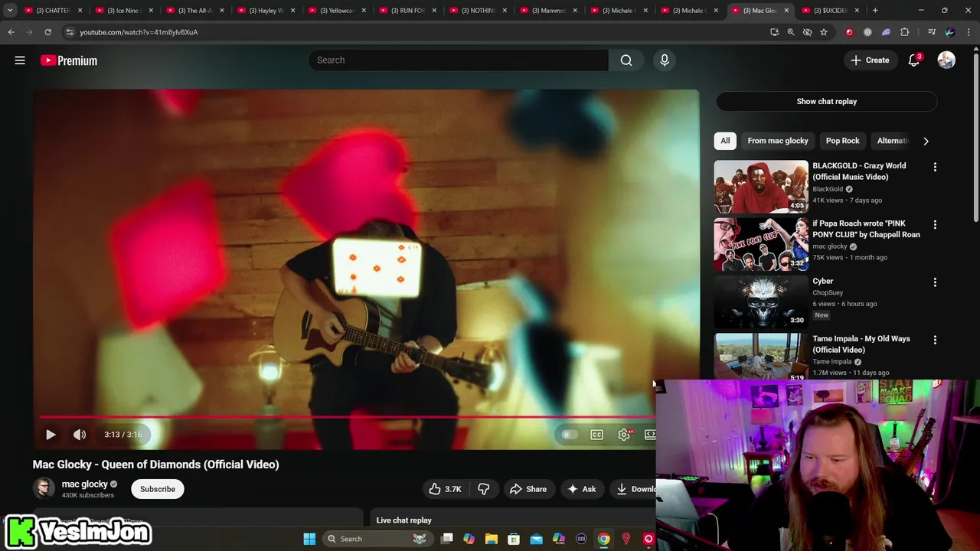The width and height of the screenshot is (980, 551).
Task: Show more filter chips with arrow
Action: click(926, 141)
